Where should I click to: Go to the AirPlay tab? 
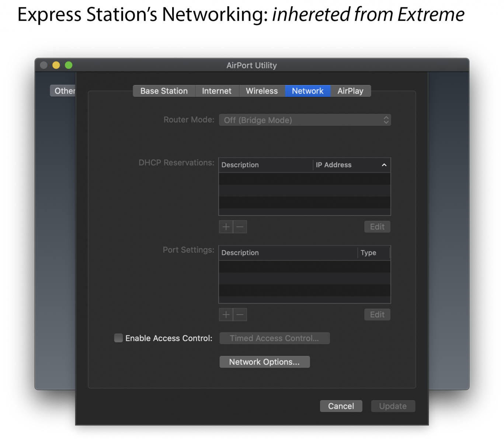click(x=351, y=91)
